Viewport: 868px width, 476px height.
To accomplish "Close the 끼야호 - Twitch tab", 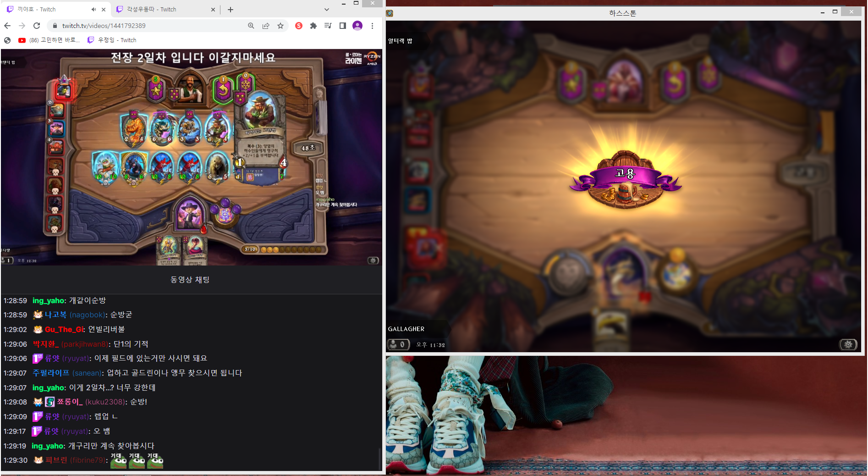I will click(x=104, y=9).
